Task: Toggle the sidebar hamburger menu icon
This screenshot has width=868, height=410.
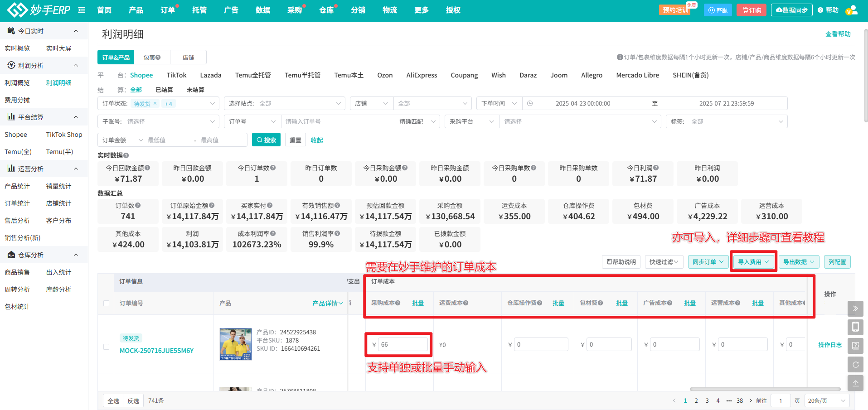Action: 82,10
